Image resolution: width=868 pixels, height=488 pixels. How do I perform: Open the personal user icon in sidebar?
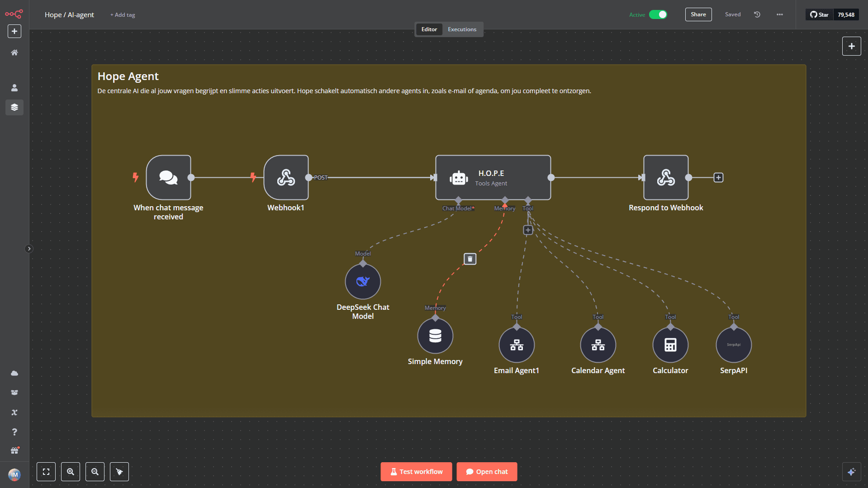pos(14,88)
